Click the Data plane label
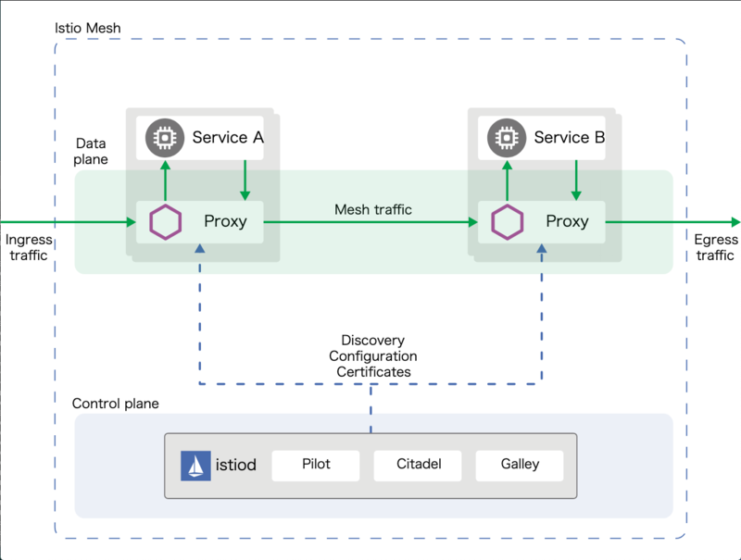 [91, 152]
